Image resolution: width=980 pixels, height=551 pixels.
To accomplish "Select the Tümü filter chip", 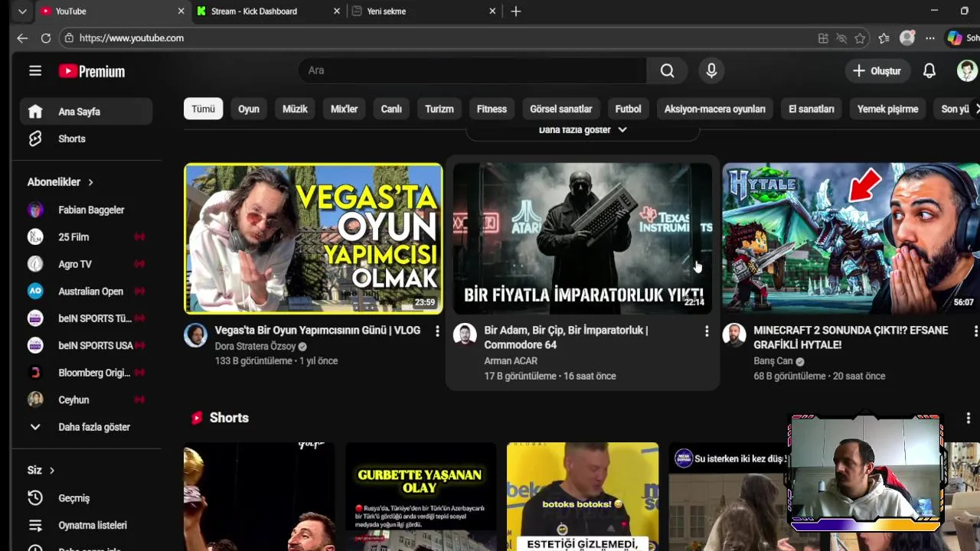I will pos(203,109).
